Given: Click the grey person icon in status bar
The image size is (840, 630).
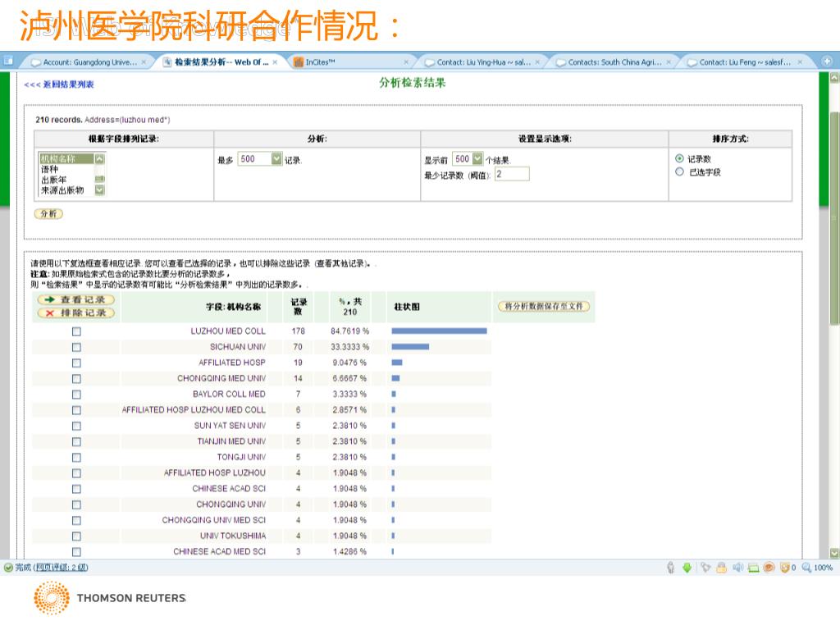Looking at the screenshot, I should [x=671, y=568].
